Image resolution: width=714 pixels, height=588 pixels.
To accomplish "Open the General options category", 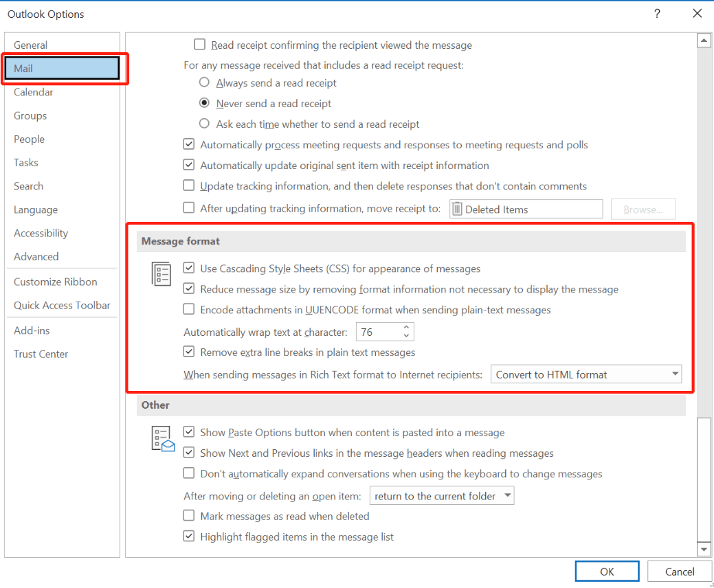I will point(62,45).
